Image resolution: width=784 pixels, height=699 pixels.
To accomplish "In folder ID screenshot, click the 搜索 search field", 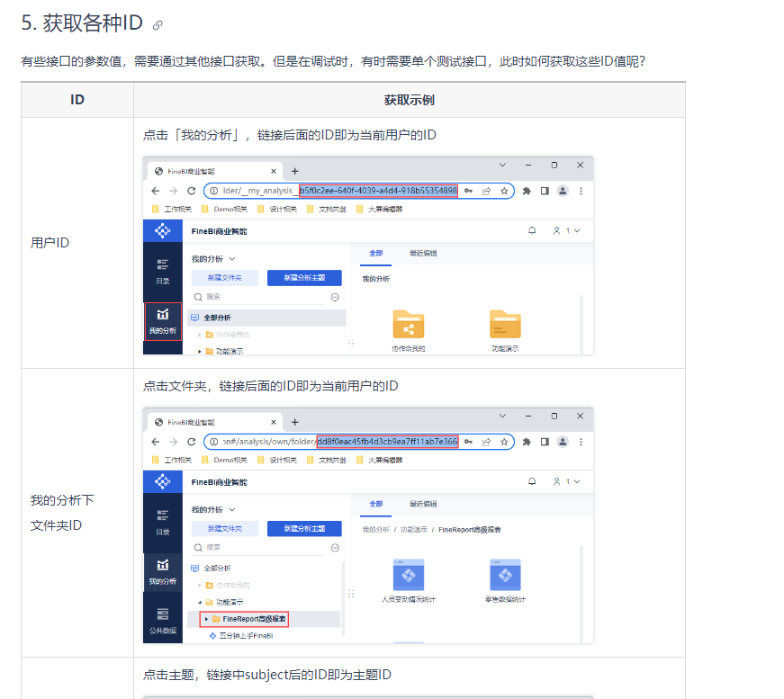I will pyautogui.click(x=260, y=548).
